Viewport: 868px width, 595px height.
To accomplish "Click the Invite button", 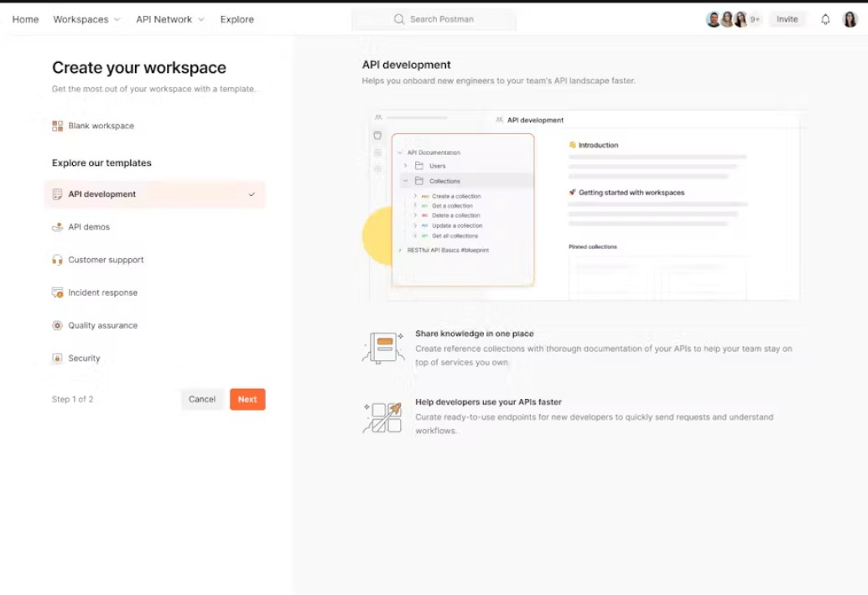I will point(787,19).
